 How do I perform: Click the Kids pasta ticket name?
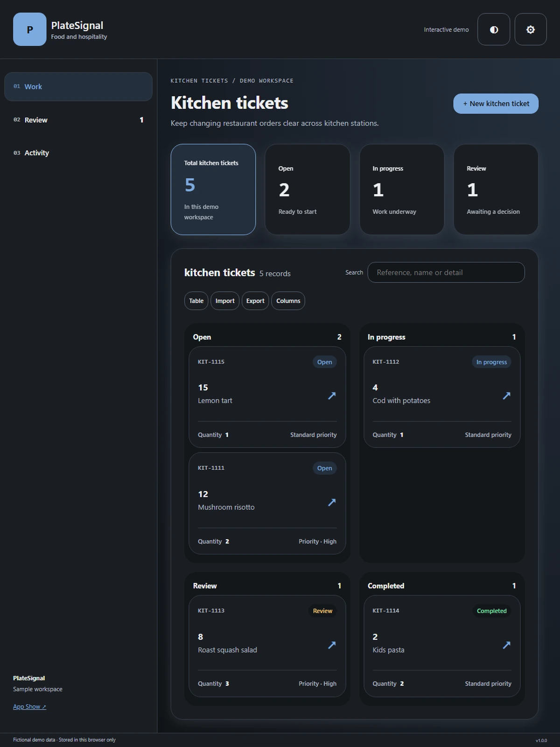(x=388, y=650)
